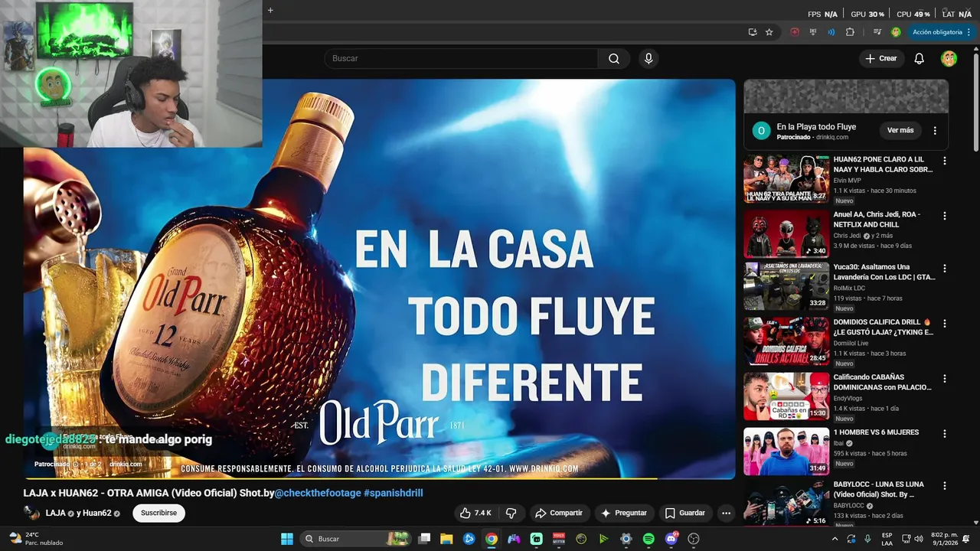The height and width of the screenshot is (551, 980).
Task: Click the taskbar weather widget 24°C
Action: pos(35,539)
